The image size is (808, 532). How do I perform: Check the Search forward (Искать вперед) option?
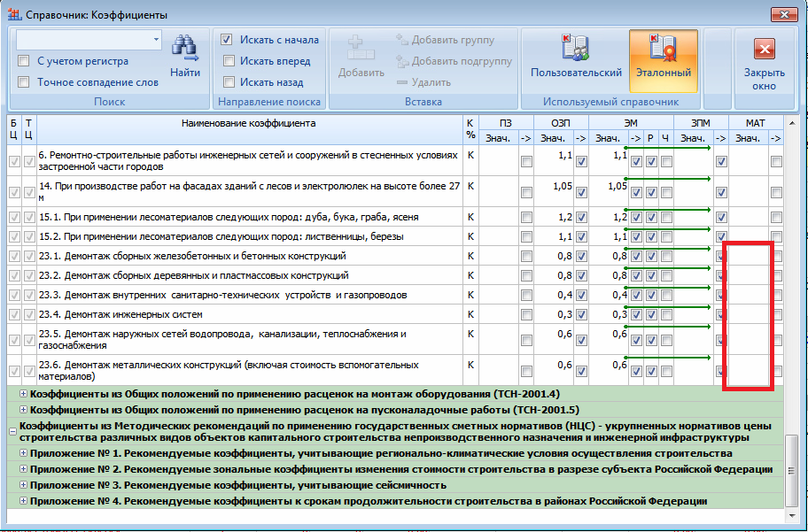click(228, 61)
